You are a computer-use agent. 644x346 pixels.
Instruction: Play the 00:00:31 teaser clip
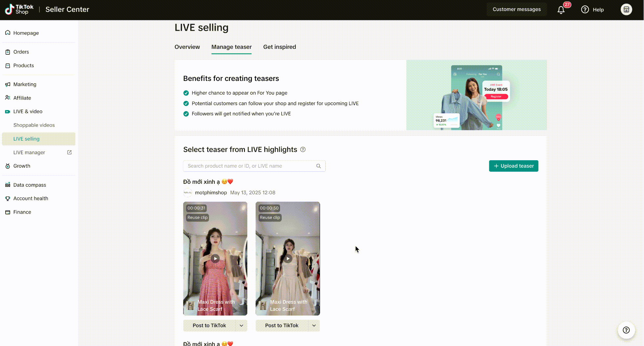(215, 259)
